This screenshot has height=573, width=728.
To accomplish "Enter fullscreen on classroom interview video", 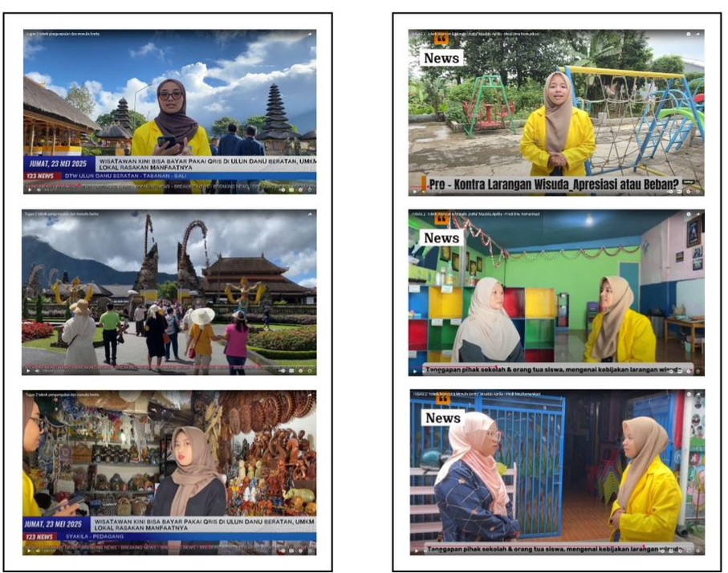I will [697, 372].
